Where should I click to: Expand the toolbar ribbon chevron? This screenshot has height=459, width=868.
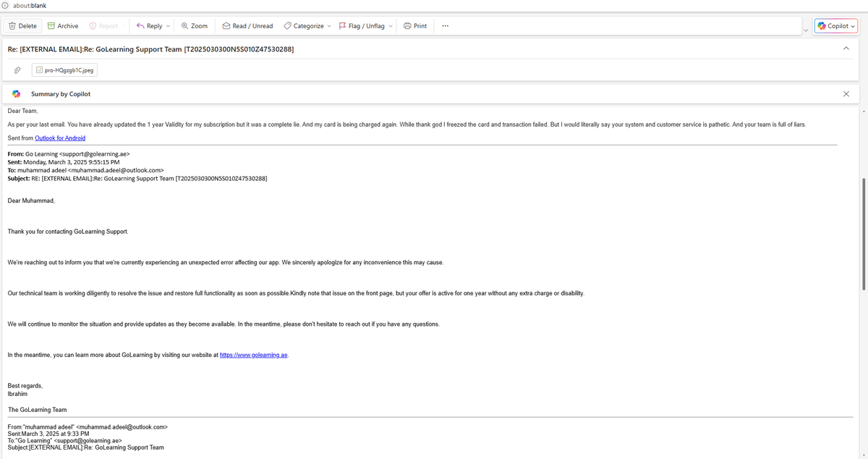point(806,30)
